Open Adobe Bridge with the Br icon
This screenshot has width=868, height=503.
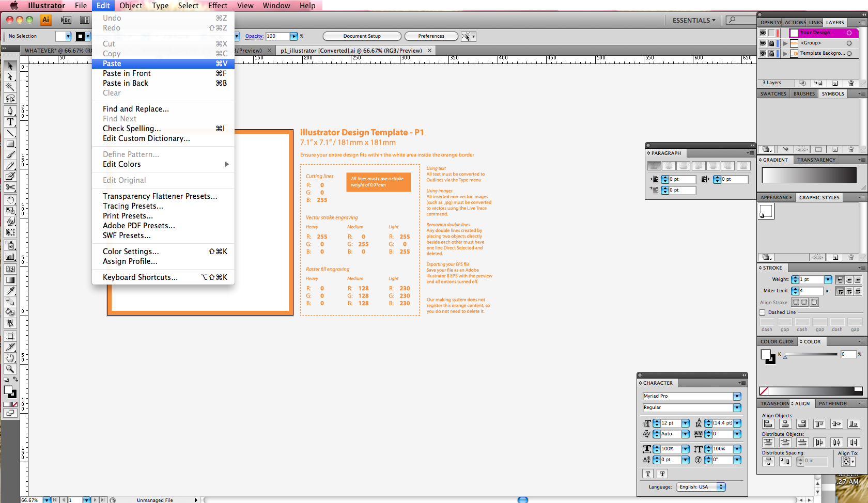point(66,20)
